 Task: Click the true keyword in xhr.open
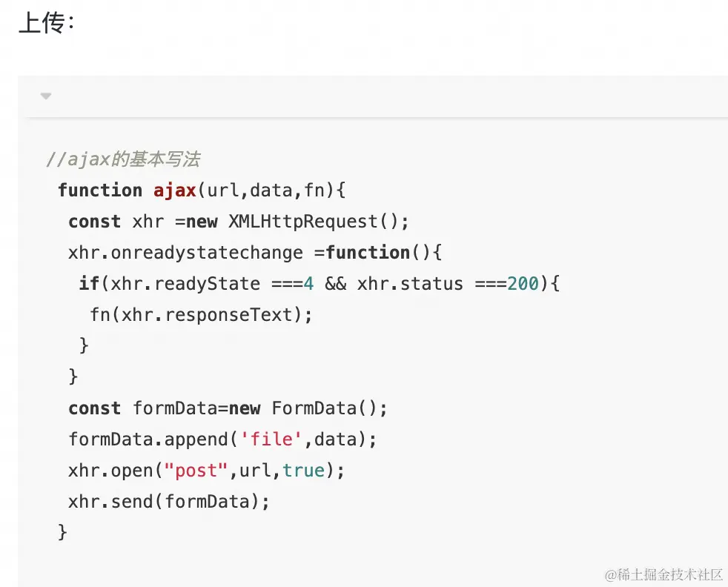(x=303, y=471)
